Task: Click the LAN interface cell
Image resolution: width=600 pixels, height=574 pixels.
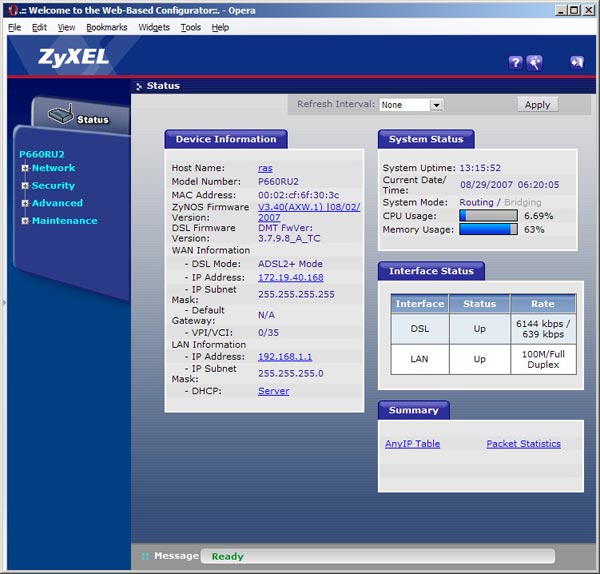Action: [x=420, y=359]
